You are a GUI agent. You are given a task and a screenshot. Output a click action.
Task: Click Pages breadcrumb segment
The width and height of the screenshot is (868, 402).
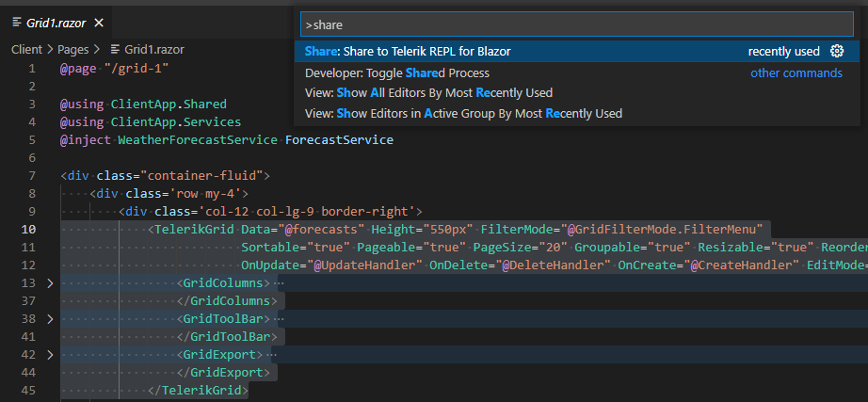pyautogui.click(x=73, y=50)
